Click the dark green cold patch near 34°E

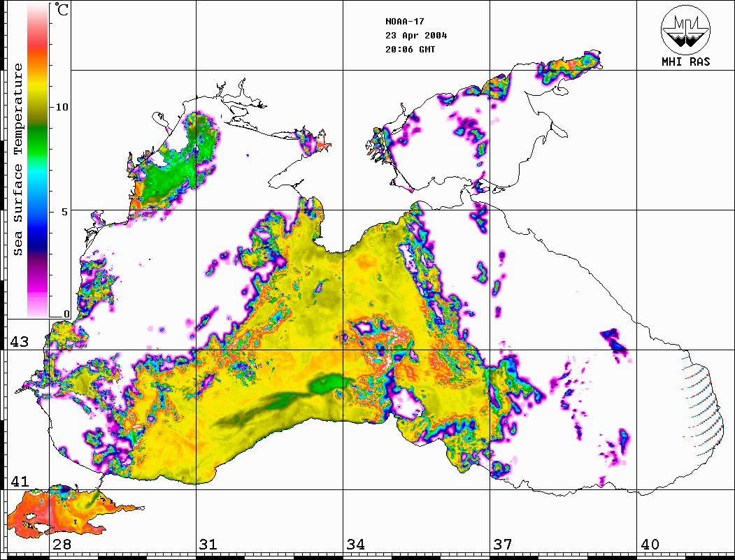tap(327, 385)
